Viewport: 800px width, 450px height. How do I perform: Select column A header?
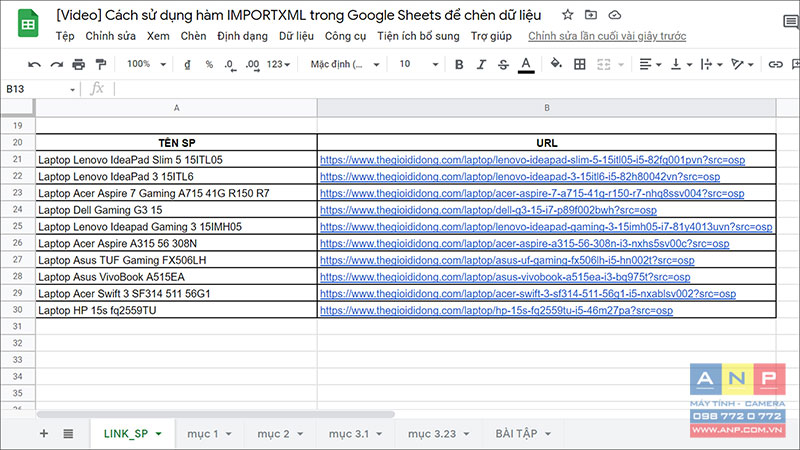(177, 108)
